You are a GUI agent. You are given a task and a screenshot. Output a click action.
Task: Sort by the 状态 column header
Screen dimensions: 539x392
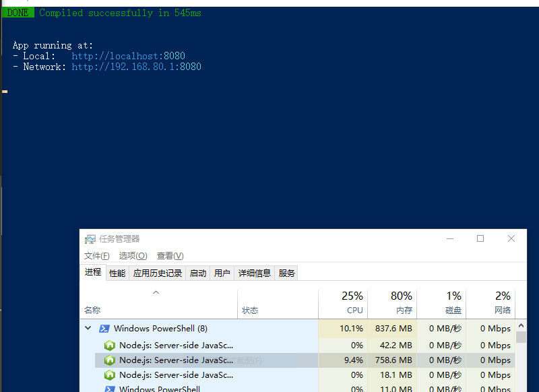tap(278, 304)
